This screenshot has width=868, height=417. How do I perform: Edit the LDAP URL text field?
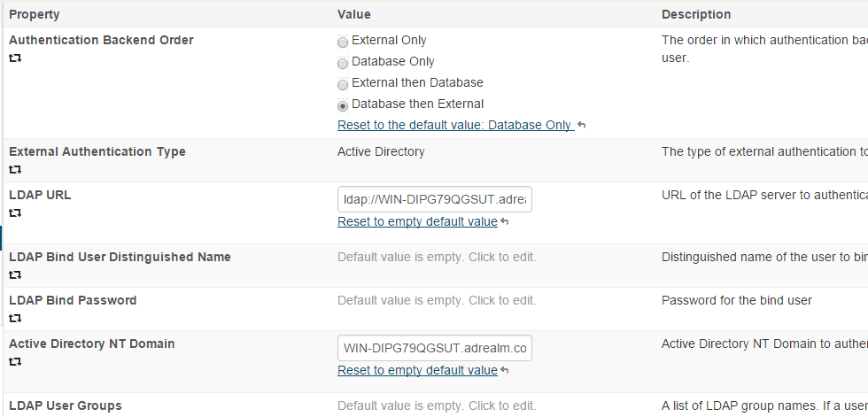pos(435,199)
